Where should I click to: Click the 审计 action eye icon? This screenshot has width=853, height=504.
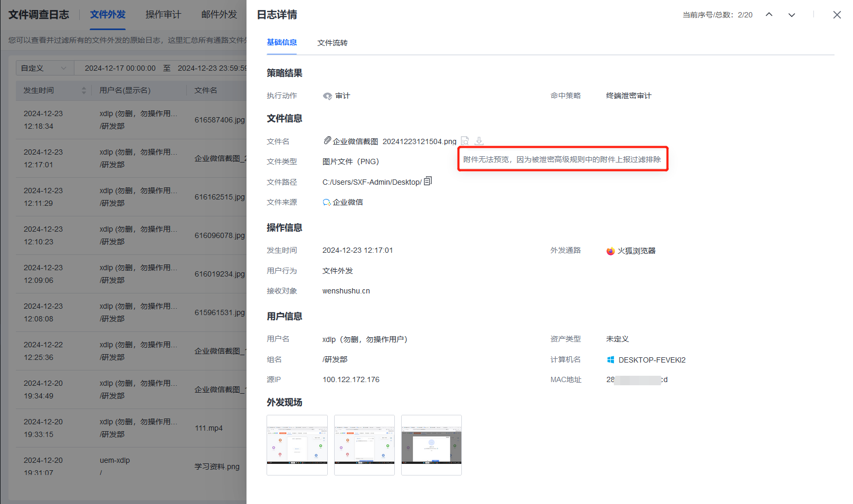click(x=327, y=96)
